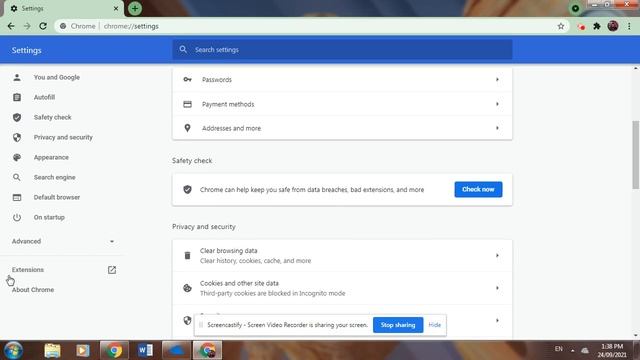Click the key icon beside Passwords
The height and width of the screenshot is (360, 640).
click(x=187, y=80)
